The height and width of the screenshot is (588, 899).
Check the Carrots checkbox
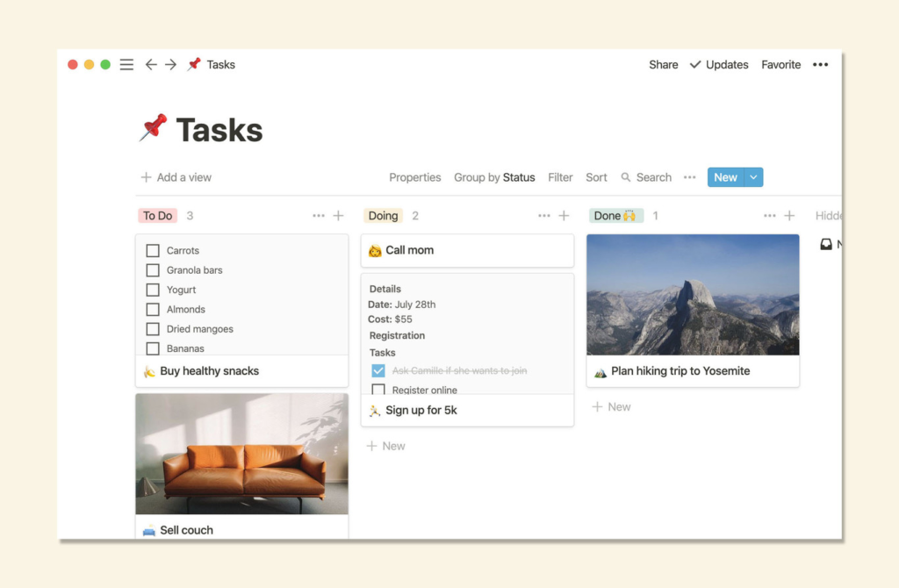(153, 250)
